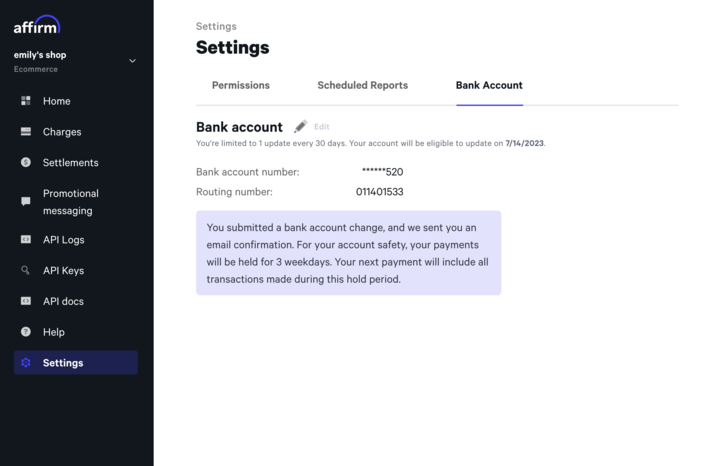Screen dimensions: 720x466
Task: Click the Help question mark icon
Action: click(x=26, y=331)
